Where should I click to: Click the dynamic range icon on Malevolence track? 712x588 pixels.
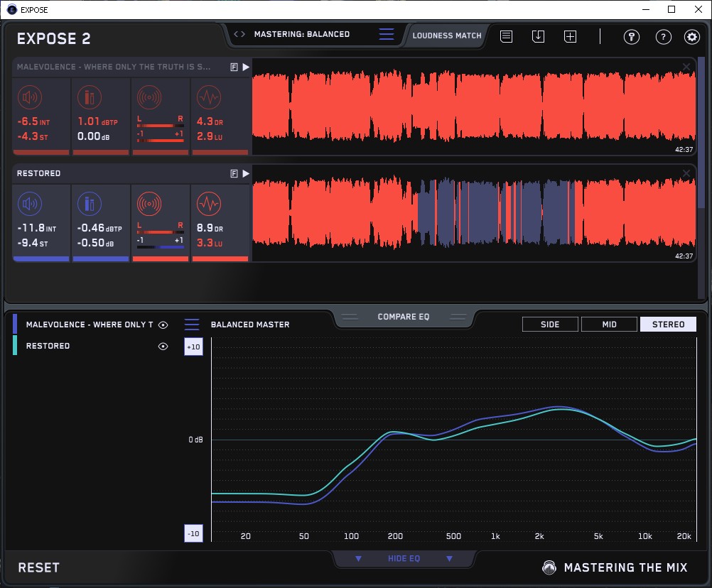(209, 97)
